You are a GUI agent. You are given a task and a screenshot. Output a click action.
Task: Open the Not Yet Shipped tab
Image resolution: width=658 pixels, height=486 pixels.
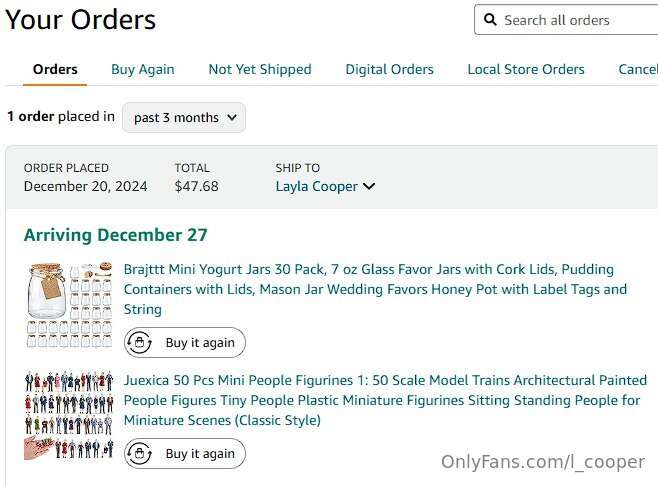tap(260, 69)
